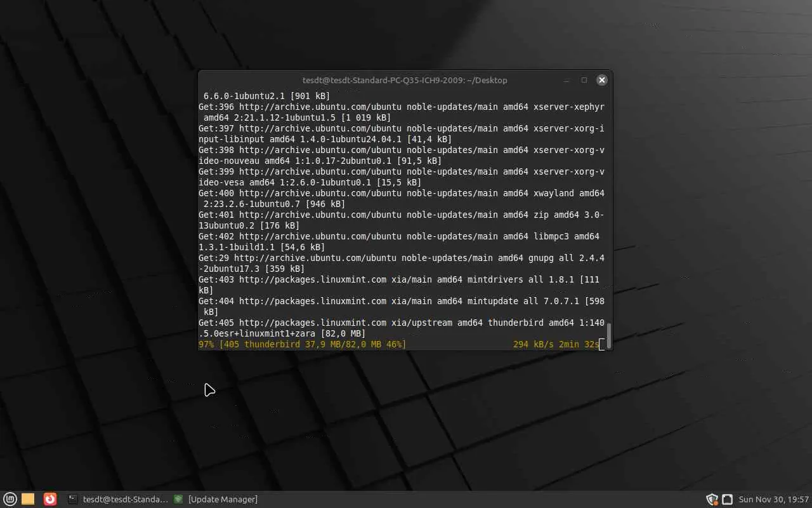Launch the Files folder icon in the panel
This screenshot has height=508, width=812.
click(x=28, y=499)
